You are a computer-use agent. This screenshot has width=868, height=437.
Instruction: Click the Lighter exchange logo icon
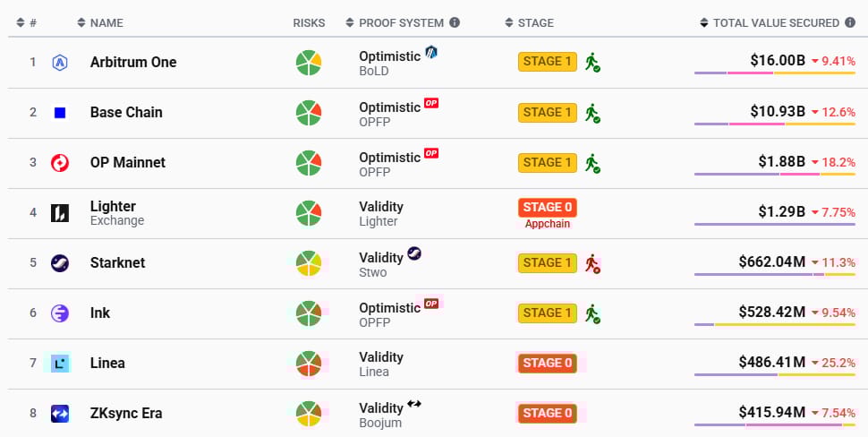(60, 213)
